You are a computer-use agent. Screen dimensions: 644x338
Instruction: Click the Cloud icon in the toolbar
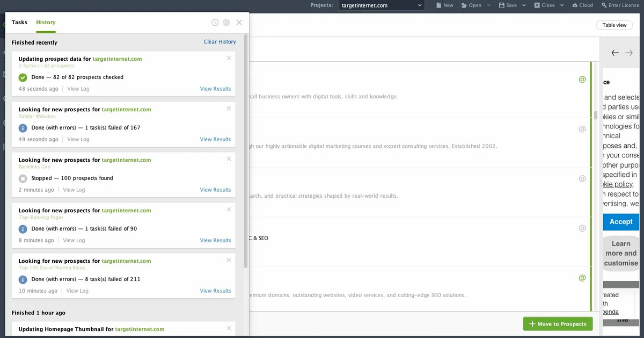575,5
